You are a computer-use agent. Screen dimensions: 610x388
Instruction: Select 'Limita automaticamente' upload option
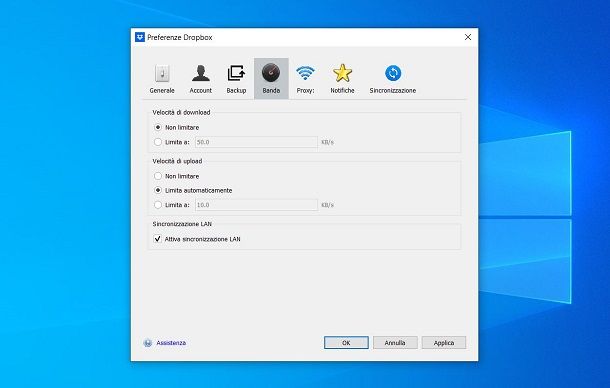tap(158, 190)
